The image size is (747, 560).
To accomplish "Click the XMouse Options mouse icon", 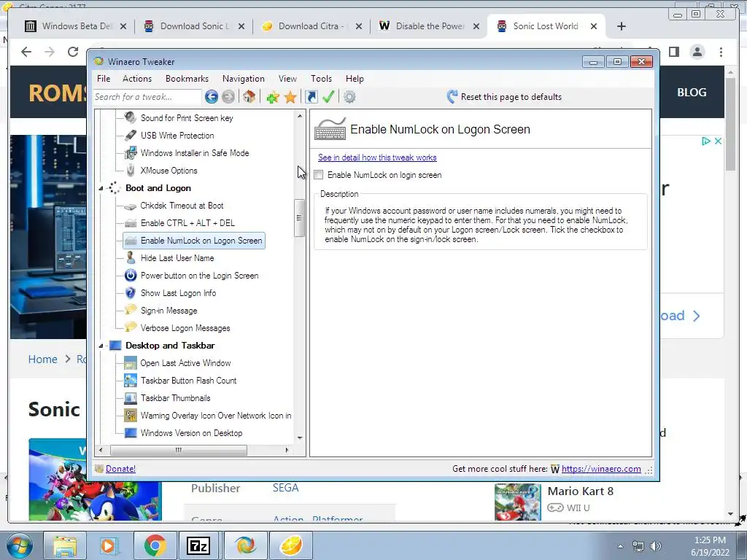I will (131, 171).
